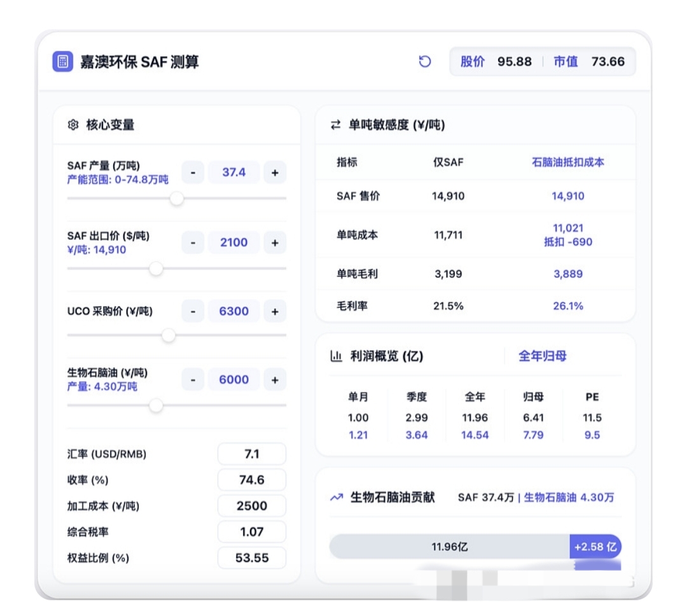This screenshot has width=687, height=616.
Task: Click the ¥/吨: 14,910 conversion text
Action: 97,250
